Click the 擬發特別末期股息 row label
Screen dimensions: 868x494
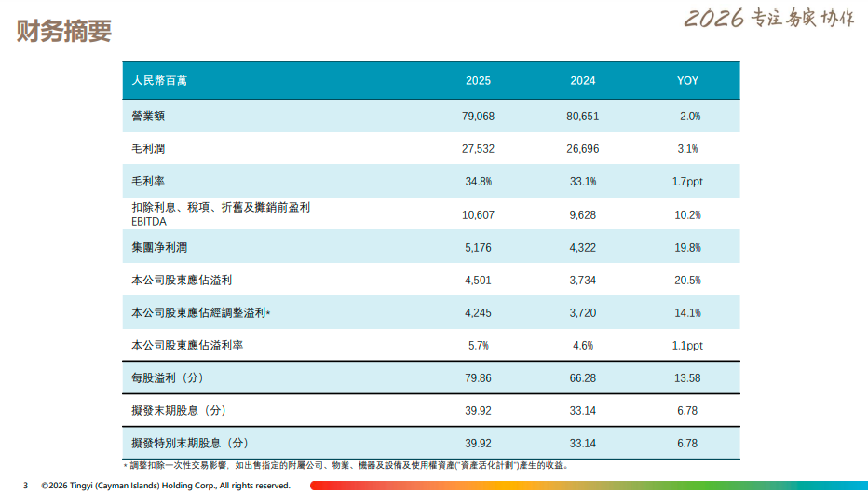coord(190,444)
